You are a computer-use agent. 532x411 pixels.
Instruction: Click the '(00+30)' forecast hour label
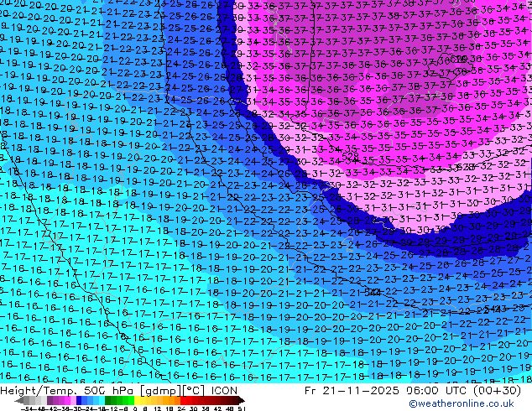[495, 391]
